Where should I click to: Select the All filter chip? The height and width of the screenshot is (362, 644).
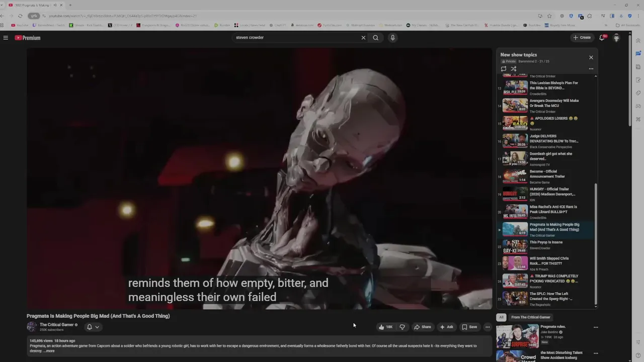501,317
